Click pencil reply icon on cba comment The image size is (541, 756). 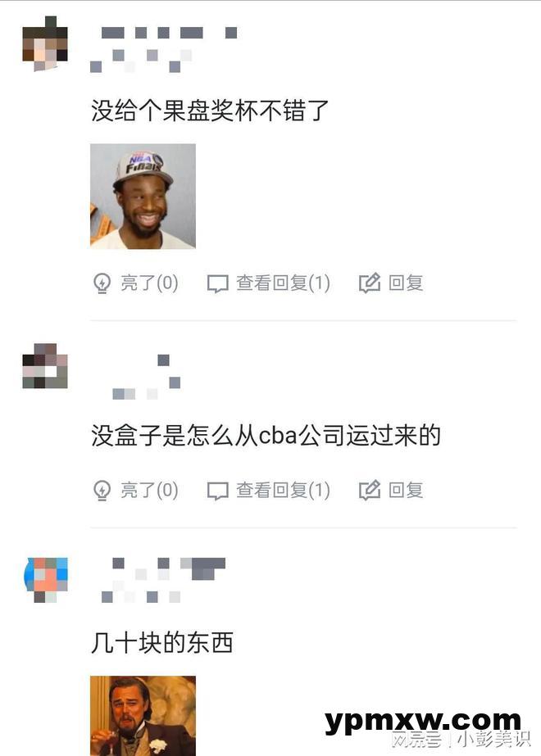click(370, 491)
